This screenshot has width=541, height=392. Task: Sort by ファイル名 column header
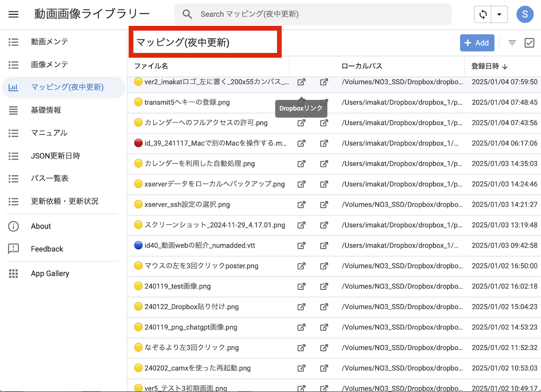[151, 66]
